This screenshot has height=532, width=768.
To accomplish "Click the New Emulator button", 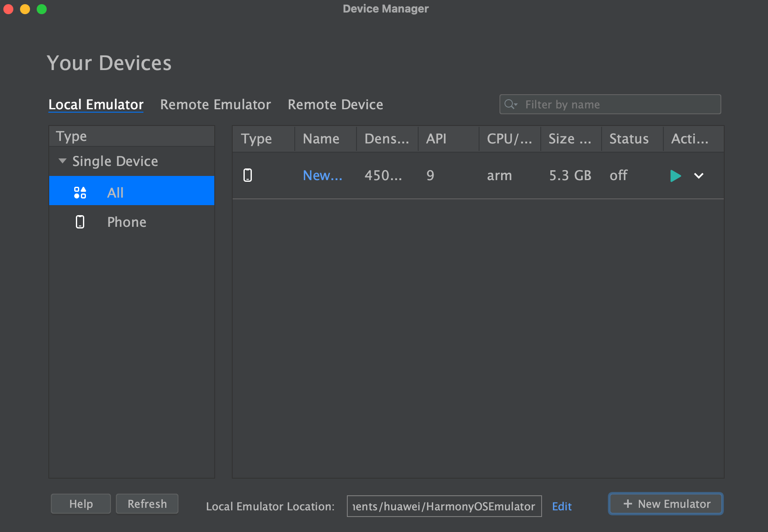I will tap(666, 504).
